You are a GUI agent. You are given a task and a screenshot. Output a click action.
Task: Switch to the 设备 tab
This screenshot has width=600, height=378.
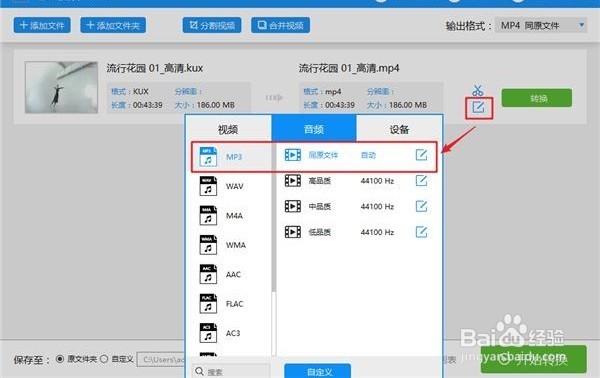(399, 129)
